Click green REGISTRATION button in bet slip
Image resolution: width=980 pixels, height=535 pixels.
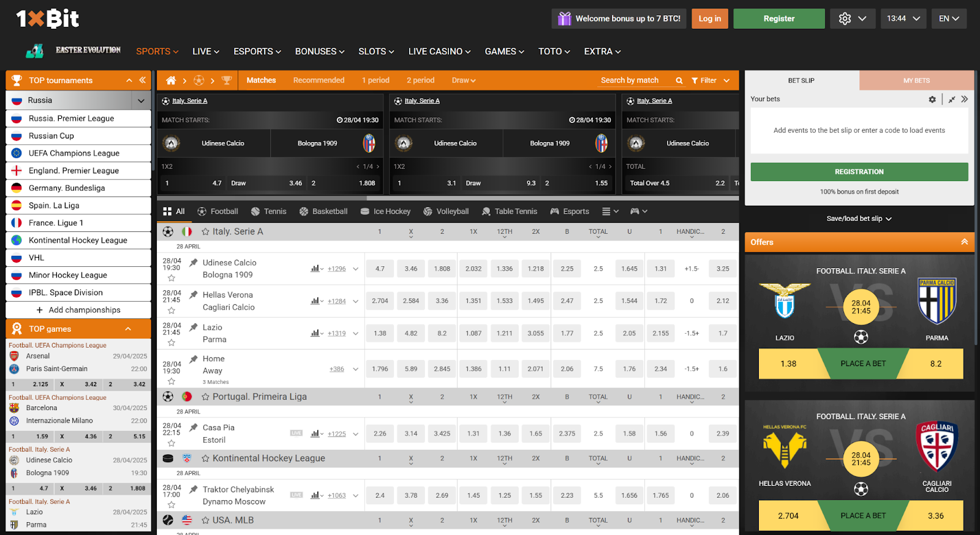pyautogui.click(x=859, y=172)
